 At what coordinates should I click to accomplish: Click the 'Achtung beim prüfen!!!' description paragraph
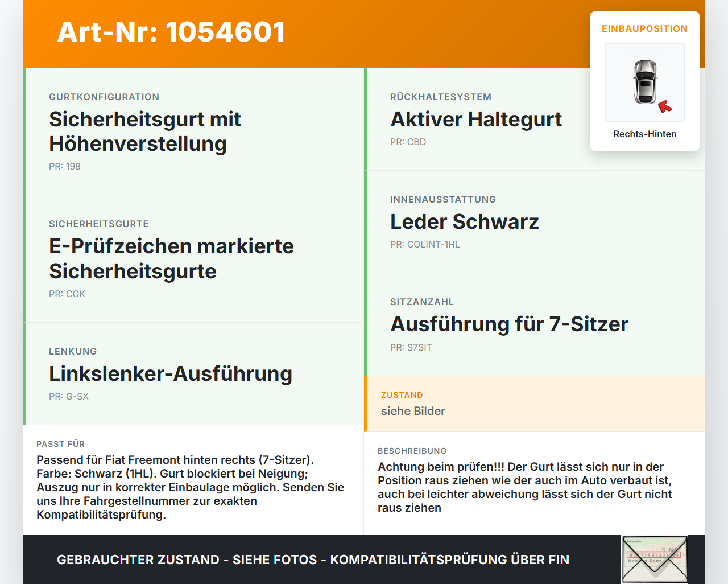(x=525, y=487)
